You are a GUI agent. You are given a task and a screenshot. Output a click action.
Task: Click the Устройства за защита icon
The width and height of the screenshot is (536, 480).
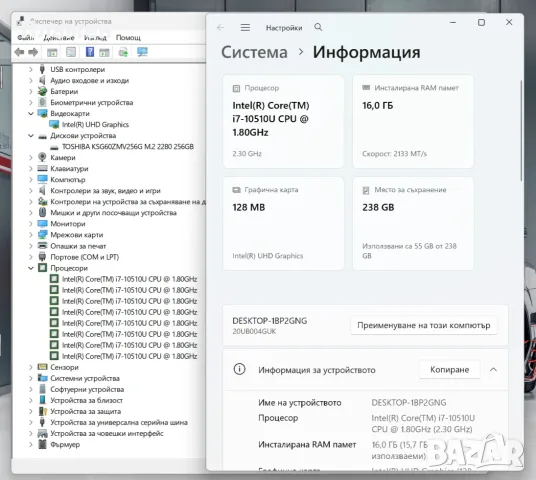click(42, 411)
